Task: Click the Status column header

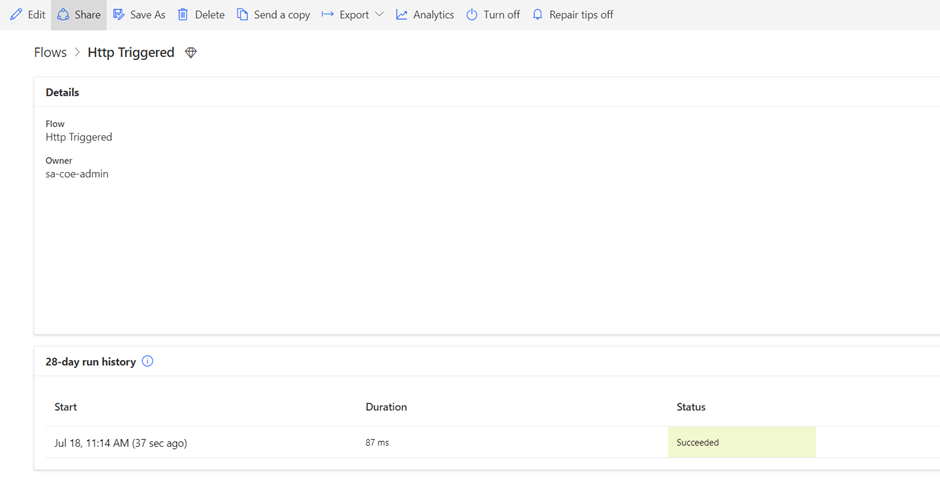Action: coord(691,407)
